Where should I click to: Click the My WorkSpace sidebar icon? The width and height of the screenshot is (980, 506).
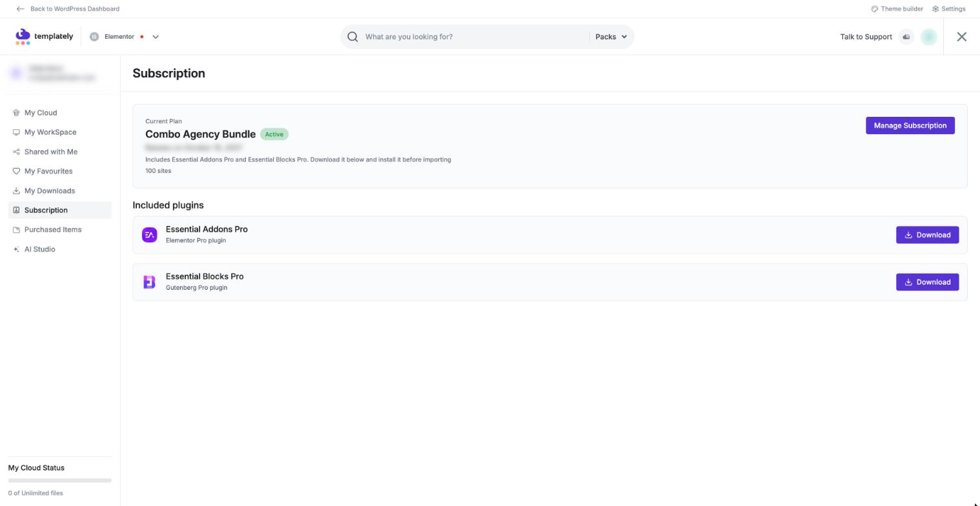(x=16, y=132)
